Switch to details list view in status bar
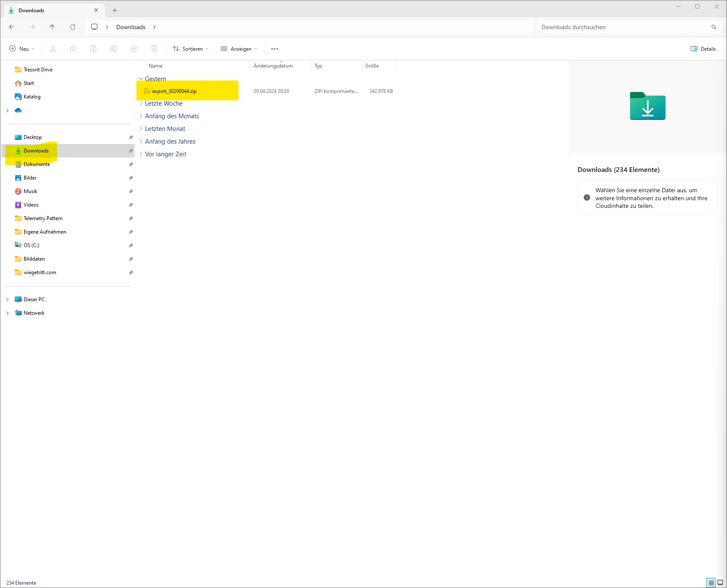727x588 pixels. [711, 583]
